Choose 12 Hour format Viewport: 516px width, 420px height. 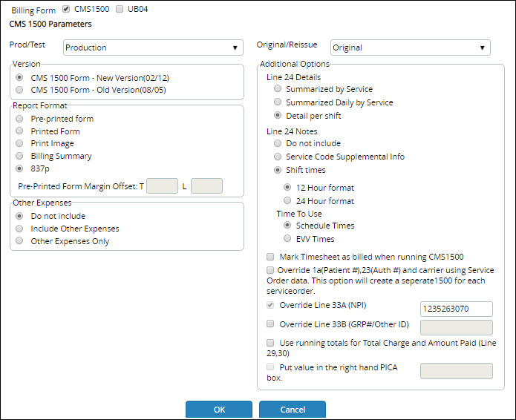[287, 187]
